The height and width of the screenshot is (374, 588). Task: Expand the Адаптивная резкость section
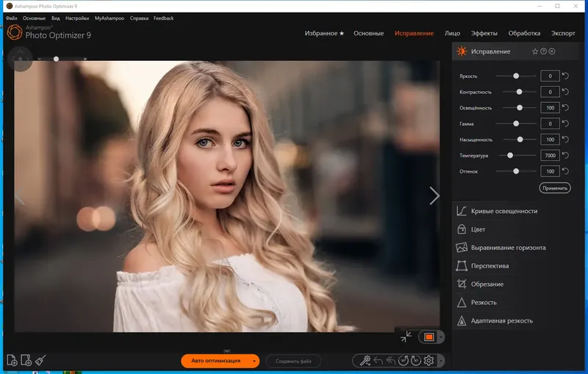[x=503, y=321]
